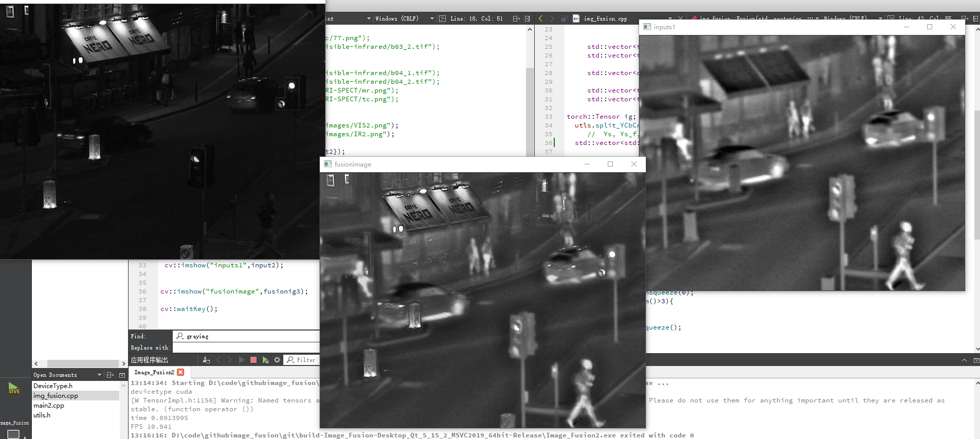
Task: Re-run the run configuration with the grey play arrow in the output toolbar
Action: pyautogui.click(x=242, y=360)
